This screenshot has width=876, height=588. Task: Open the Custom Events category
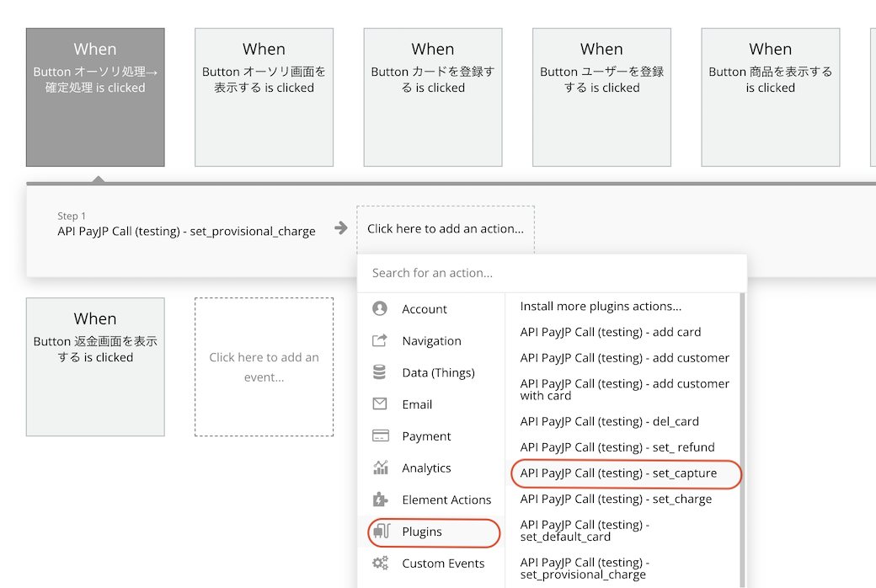point(430,564)
